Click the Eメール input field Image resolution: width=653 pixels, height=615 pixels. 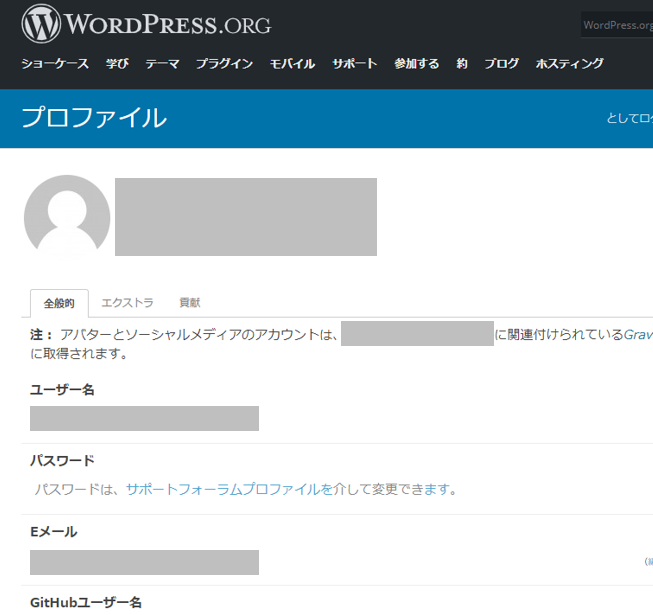pyautogui.click(x=145, y=563)
